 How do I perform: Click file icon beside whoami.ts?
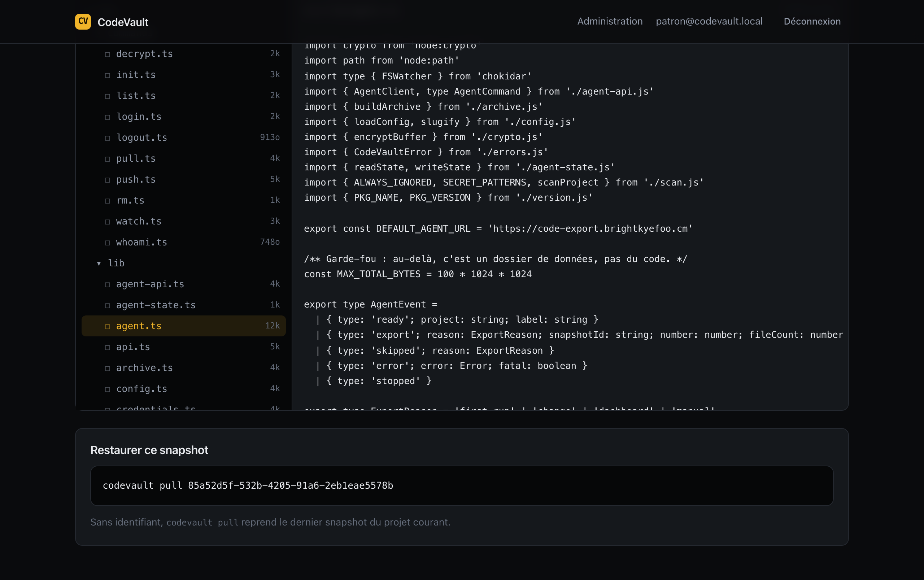[x=108, y=243]
